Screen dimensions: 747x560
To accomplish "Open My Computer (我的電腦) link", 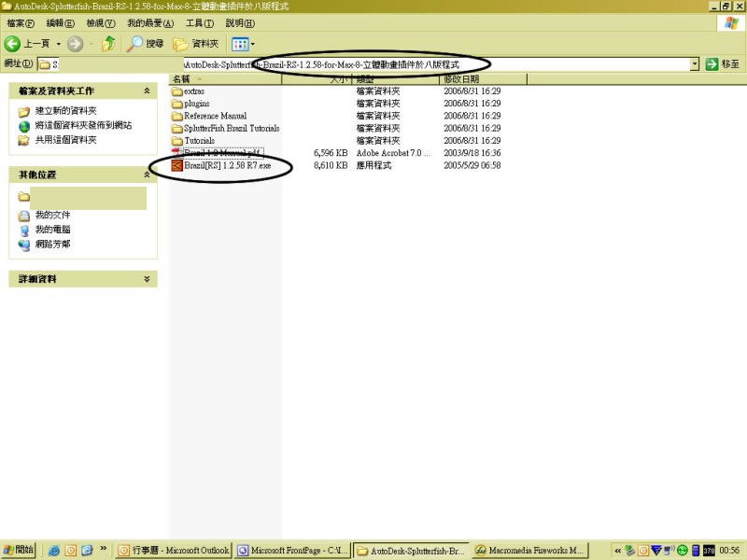I will pyautogui.click(x=52, y=230).
